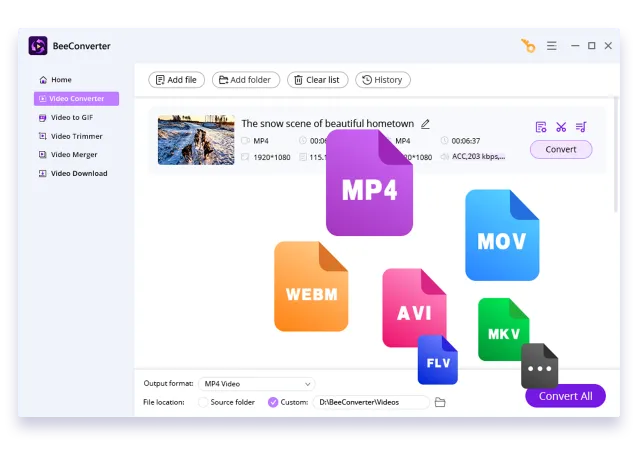Screen dimensions: 640x466
Task: Click the pink AVI format icon
Action: pyautogui.click(x=414, y=308)
